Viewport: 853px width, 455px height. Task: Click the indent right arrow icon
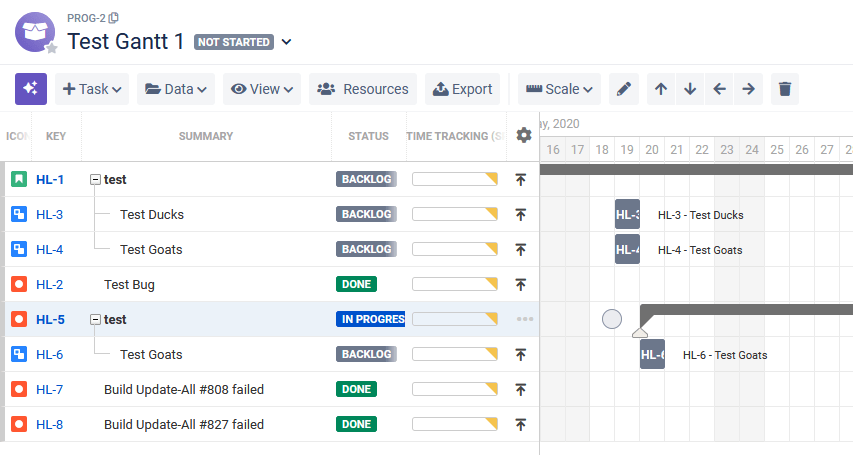click(x=748, y=89)
